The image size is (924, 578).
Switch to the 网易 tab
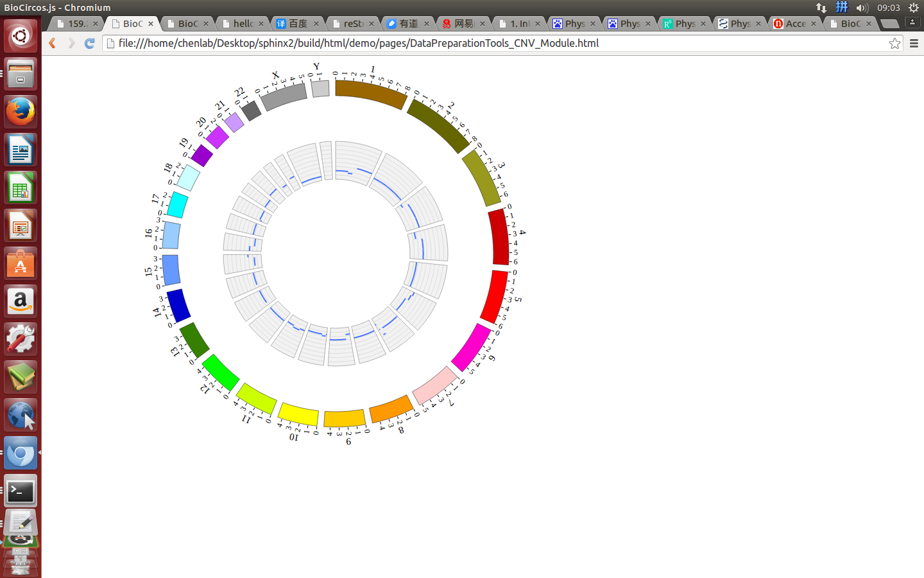click(464, 24)
